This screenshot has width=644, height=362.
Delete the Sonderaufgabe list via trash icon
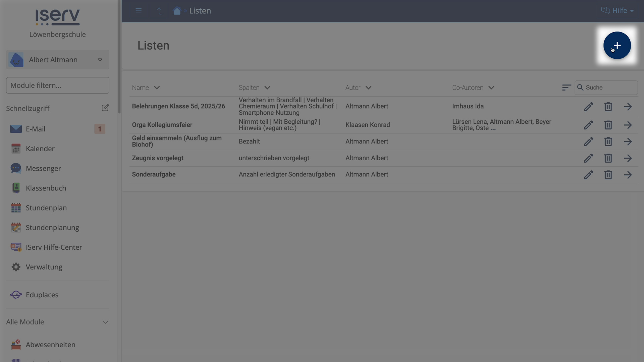click(x=608, y=175)
